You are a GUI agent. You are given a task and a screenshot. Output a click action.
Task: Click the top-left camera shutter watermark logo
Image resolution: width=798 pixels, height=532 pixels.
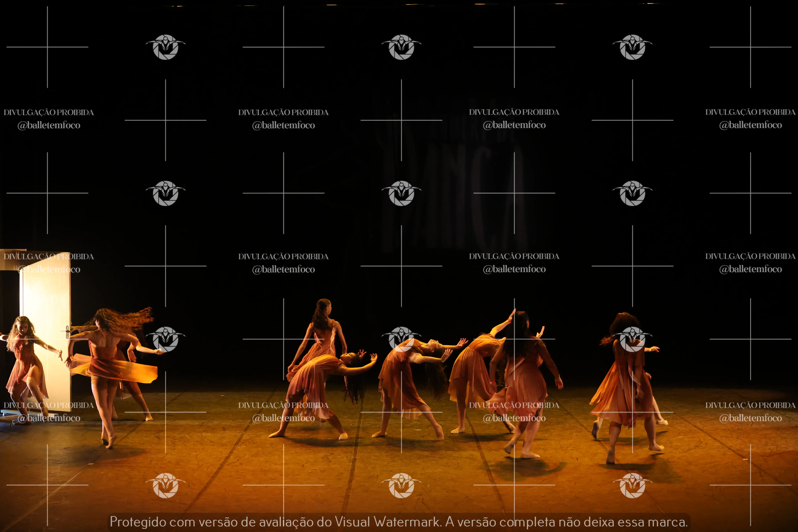pos(166,47)
